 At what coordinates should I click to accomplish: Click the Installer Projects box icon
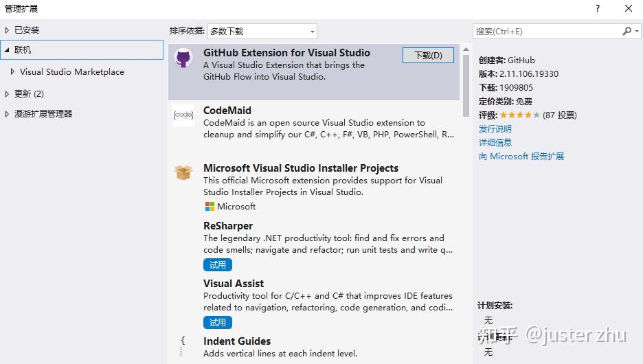(183, 172)
